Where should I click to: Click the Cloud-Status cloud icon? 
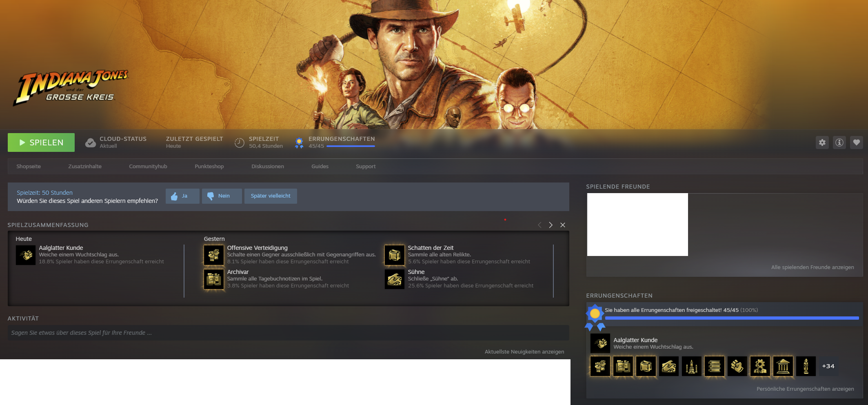tap(90, 142)
